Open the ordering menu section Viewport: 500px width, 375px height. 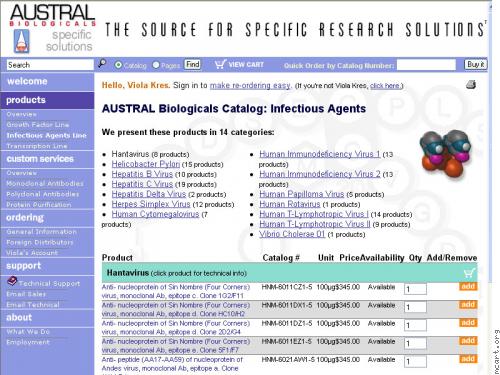coord(47,218)
